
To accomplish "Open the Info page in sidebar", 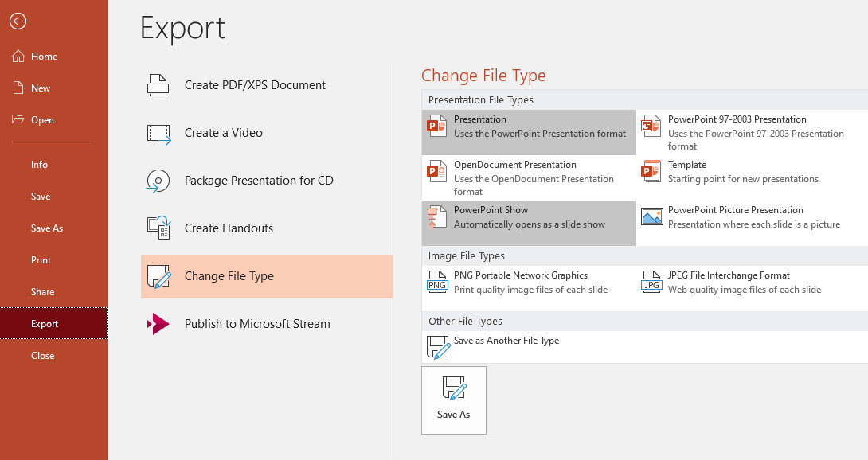I will pyautogui.click(x=40, y=165).
